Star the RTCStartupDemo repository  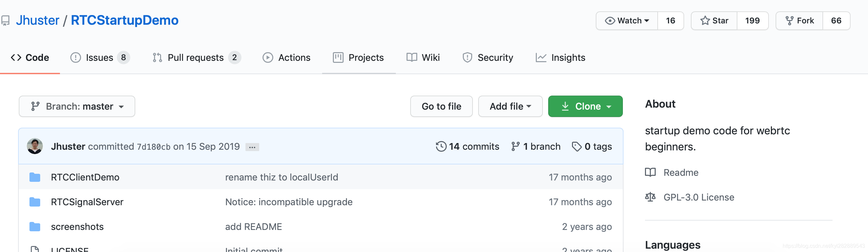[714, 21]
